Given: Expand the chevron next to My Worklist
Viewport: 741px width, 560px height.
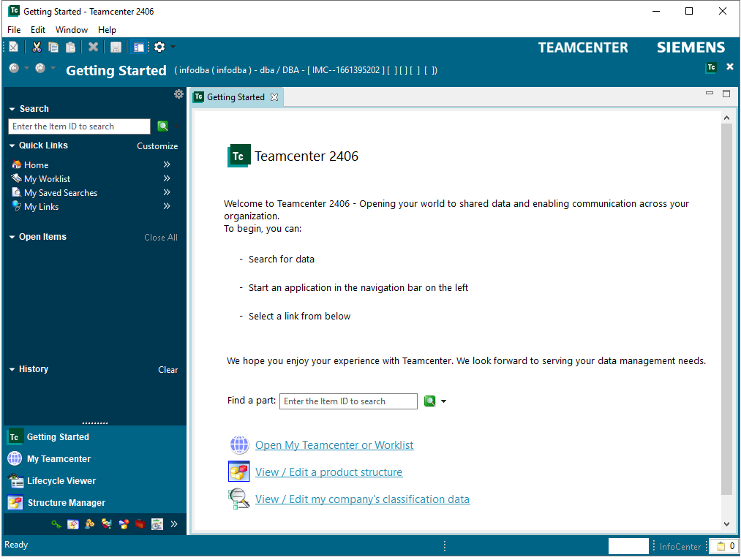Looking at the screenshot, I should pyautogui.click(x=166, y=178).
